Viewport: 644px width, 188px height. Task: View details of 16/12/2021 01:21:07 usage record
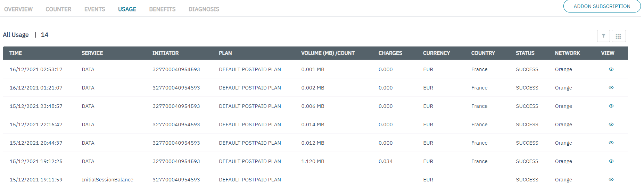pyautogui.click(x=611, y=88)
